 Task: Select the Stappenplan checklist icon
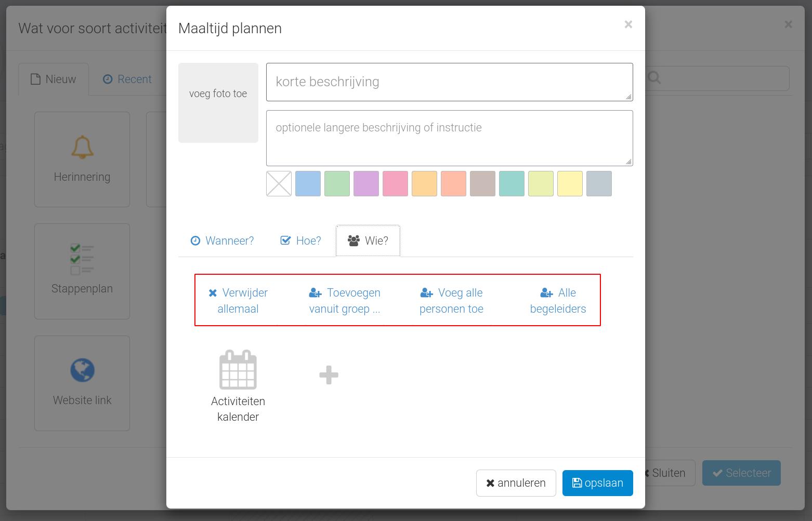tap(82, 259)
